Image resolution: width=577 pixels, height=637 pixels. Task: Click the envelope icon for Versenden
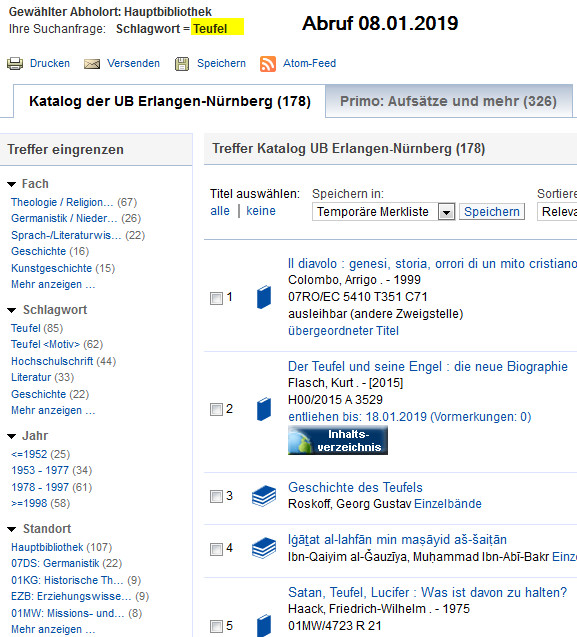pos(92,64)
